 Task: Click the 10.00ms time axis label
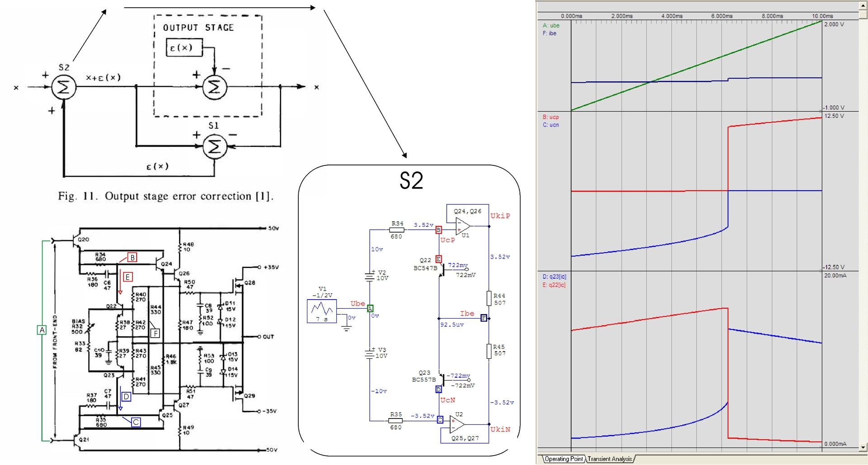point(822,16)
